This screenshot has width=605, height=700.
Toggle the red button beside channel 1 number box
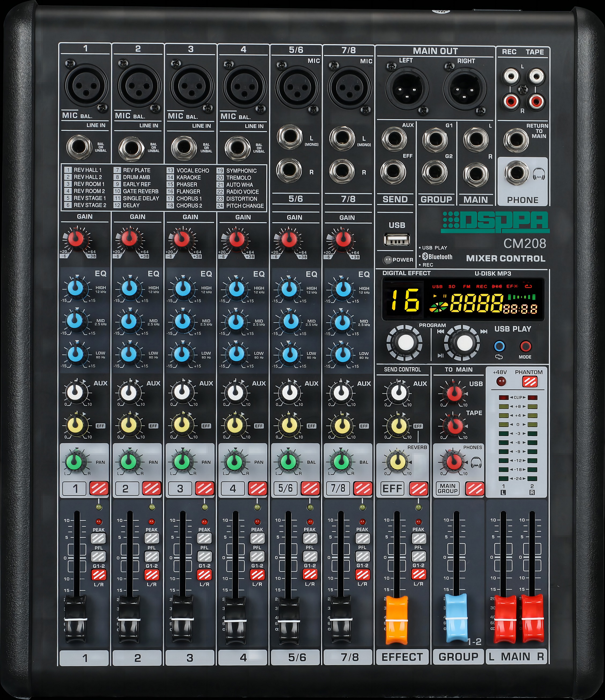(x=99, y=488)
